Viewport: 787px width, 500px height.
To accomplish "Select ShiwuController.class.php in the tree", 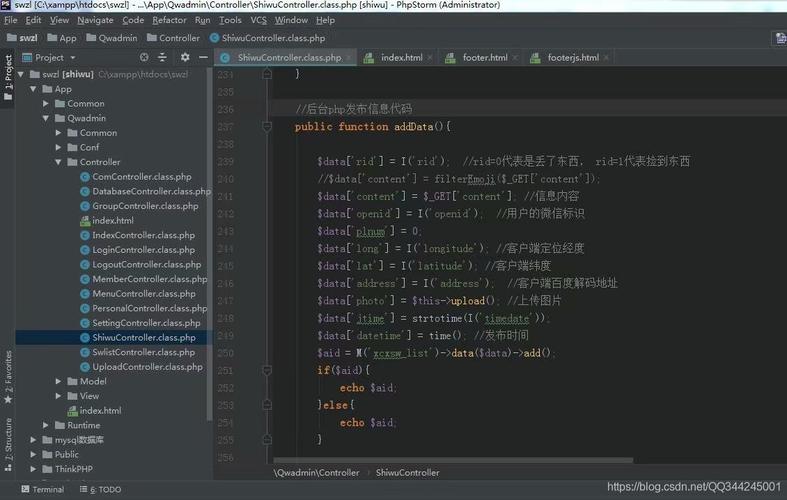I will coord(144,337).
